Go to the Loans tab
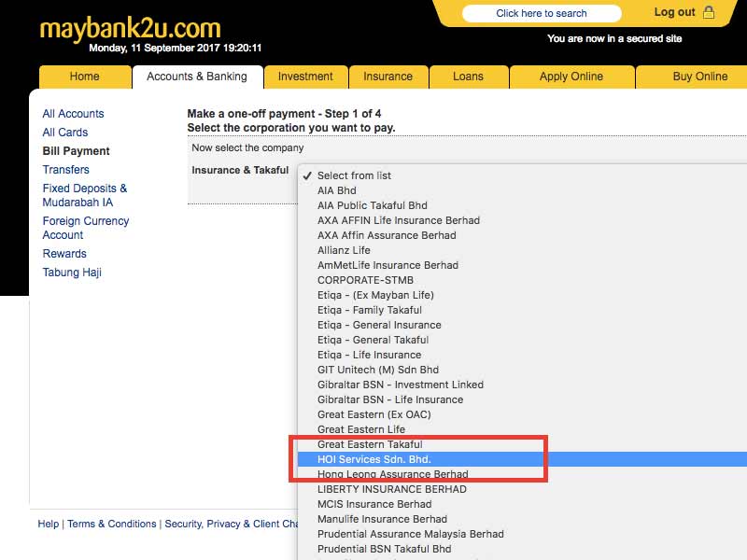 point(469,77)
